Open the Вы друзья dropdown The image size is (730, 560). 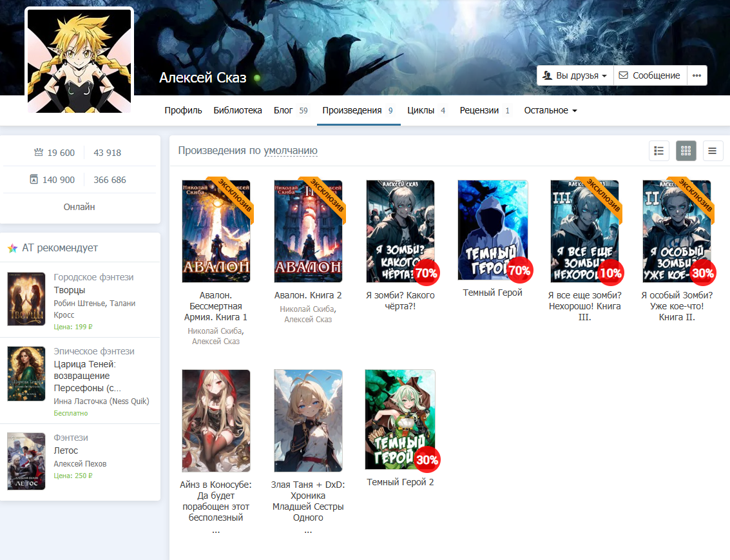[x=575, y=75]
